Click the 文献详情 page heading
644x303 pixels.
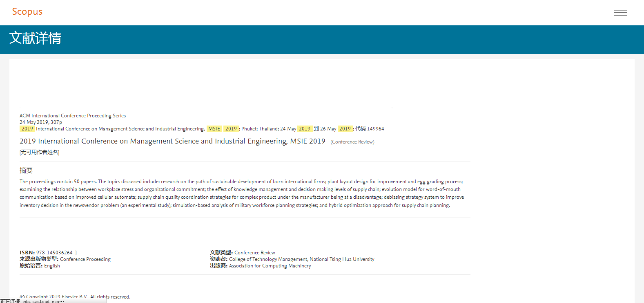(x=35, y=38)
